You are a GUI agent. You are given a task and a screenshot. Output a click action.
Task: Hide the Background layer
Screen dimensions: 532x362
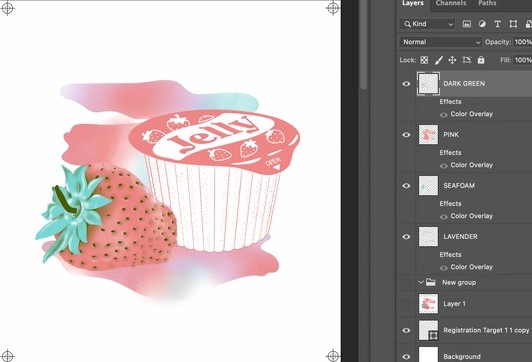click(x=406, y=356)
